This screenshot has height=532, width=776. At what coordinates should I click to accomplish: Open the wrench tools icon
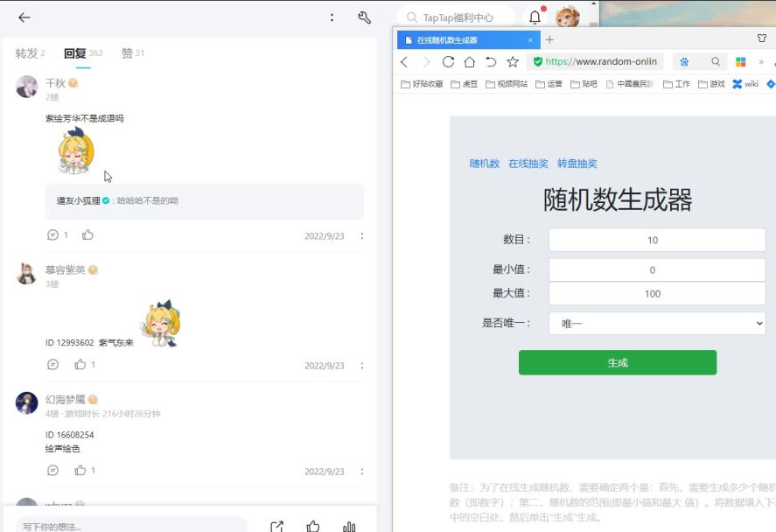tap(365, 17)
